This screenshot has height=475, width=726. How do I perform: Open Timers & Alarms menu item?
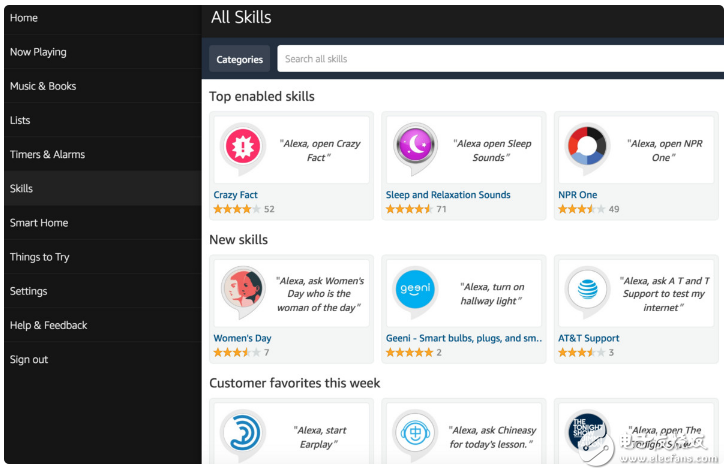click(x=47, y=155)
